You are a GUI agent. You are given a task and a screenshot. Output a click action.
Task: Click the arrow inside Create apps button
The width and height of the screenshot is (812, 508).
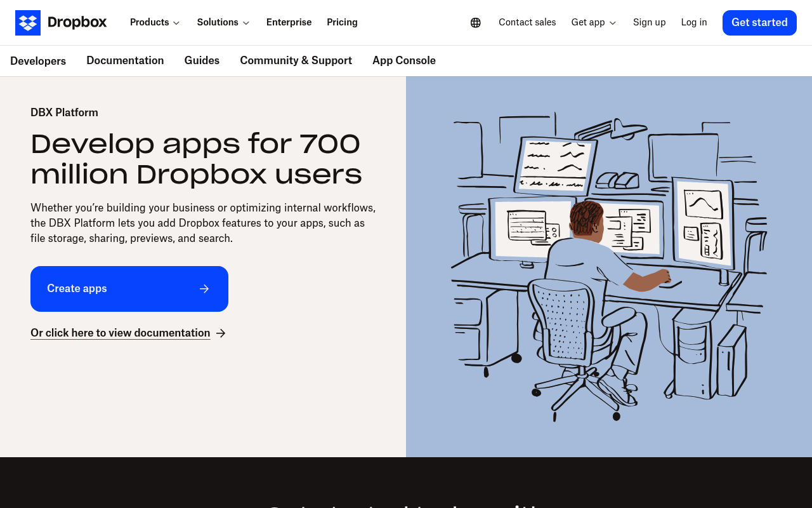tap(204, 289)
